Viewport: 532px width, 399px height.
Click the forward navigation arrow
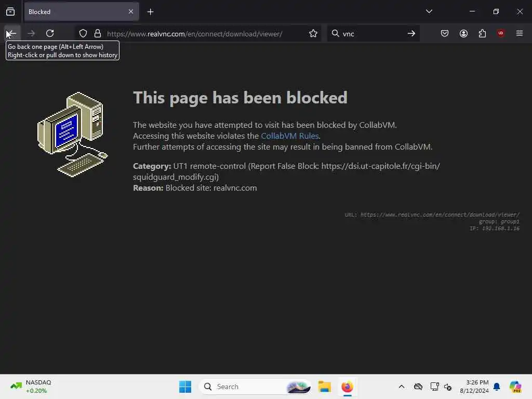click(x=31, y=33)
